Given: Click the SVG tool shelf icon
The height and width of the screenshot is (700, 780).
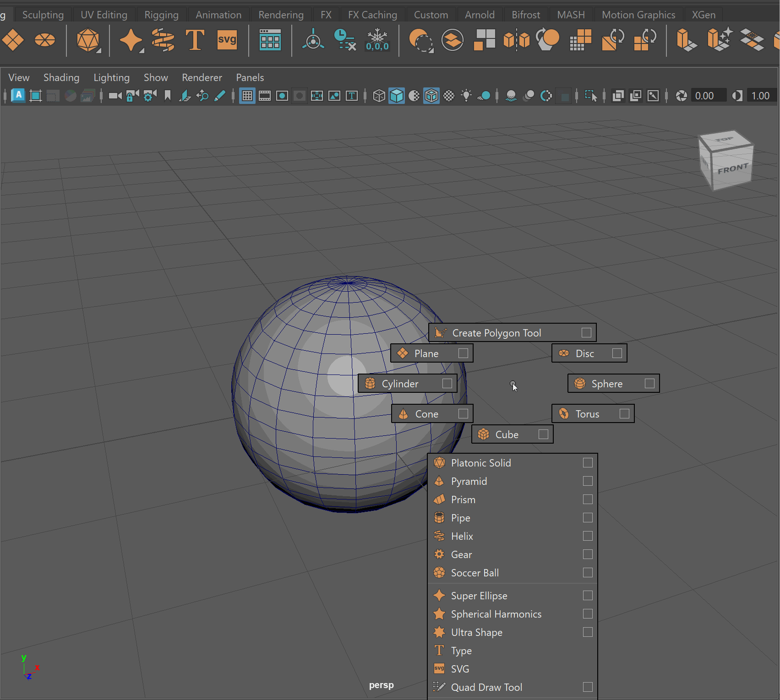Looking at the screenshot, I should pyautogui.click(x=227, y=40).
